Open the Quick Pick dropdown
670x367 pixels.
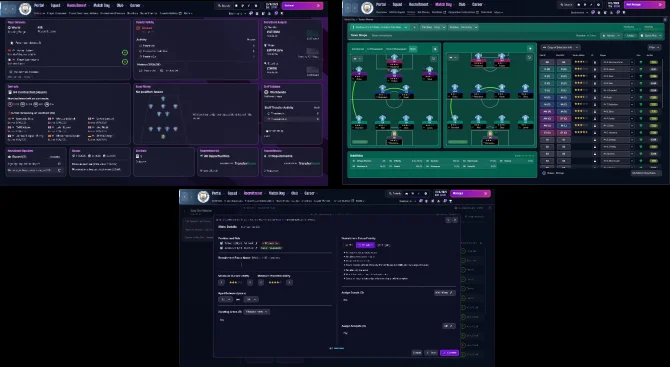coord(650,35)
